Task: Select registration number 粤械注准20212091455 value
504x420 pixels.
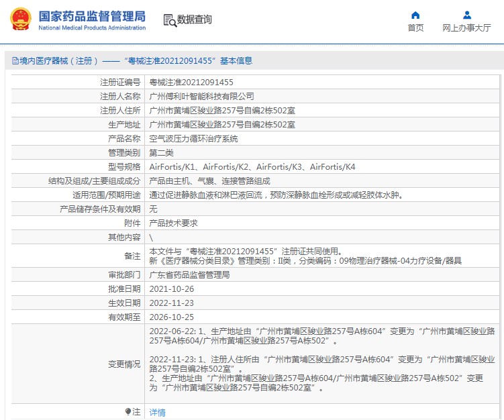Action: pyautogui.click(x=191, y=83)
